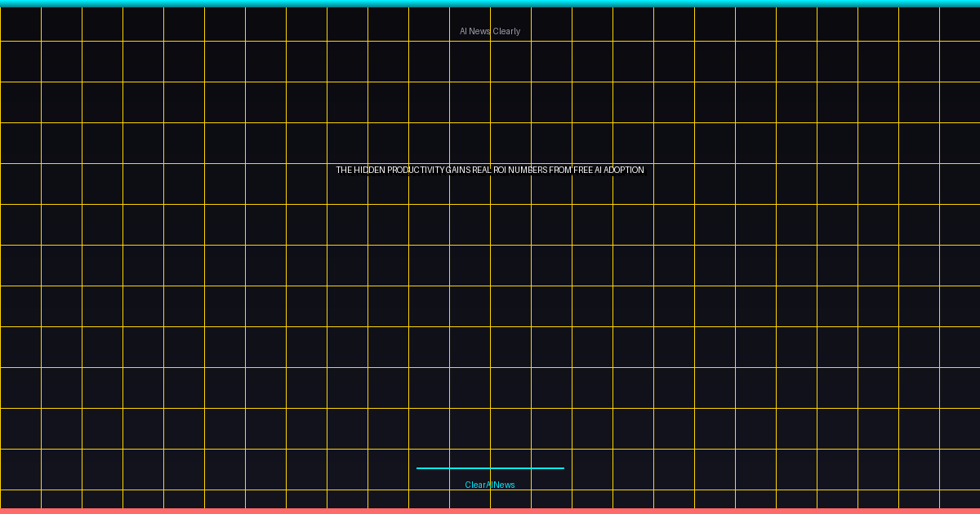Click the cyan bar along the top edge

tap(490, 3)
